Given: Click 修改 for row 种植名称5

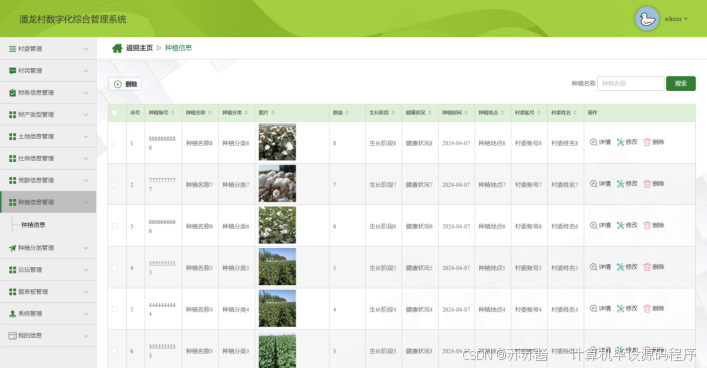Looking at the screenshot, I should [627, 267].
